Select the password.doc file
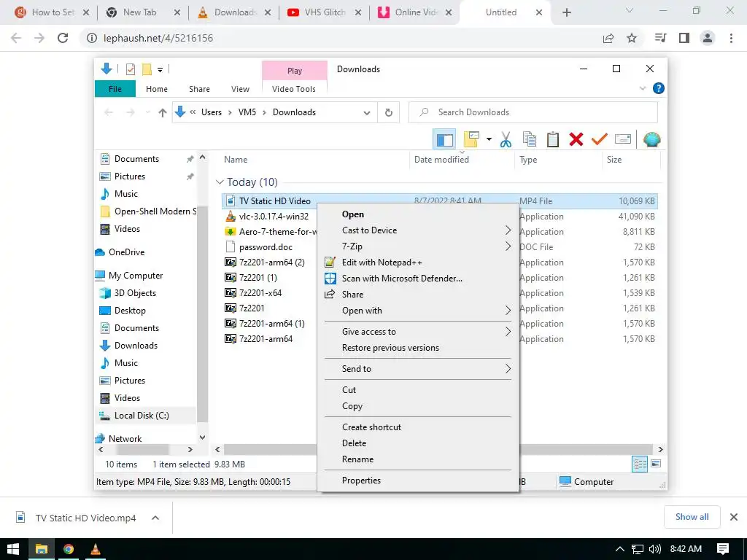 coord(266,247)
